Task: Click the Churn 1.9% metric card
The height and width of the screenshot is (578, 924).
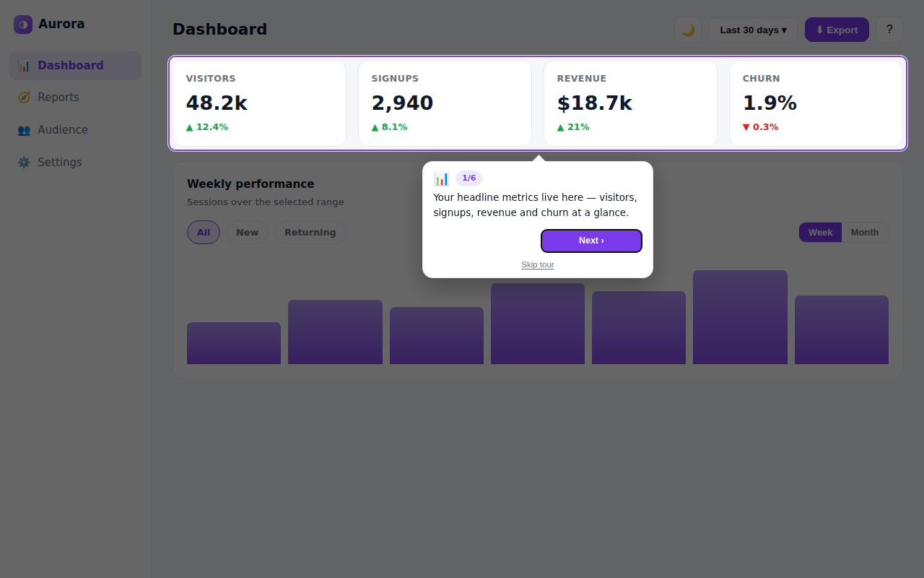Action: point(816,103)
